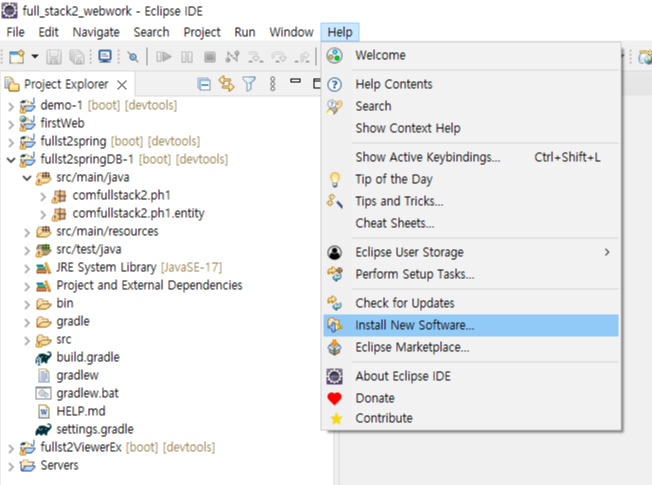Click the Step Into debug icon
This screenshot has height=485, width=652.
coord(255,57)
